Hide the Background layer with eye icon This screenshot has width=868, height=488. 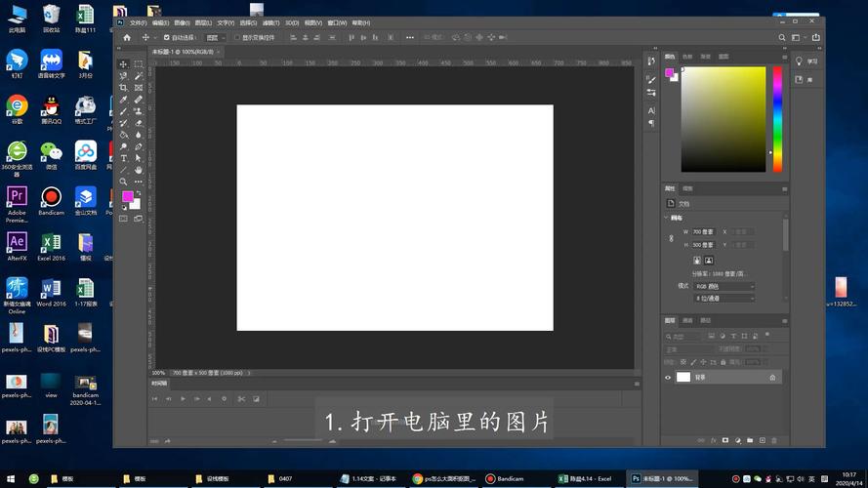click(x=668, y=378)
